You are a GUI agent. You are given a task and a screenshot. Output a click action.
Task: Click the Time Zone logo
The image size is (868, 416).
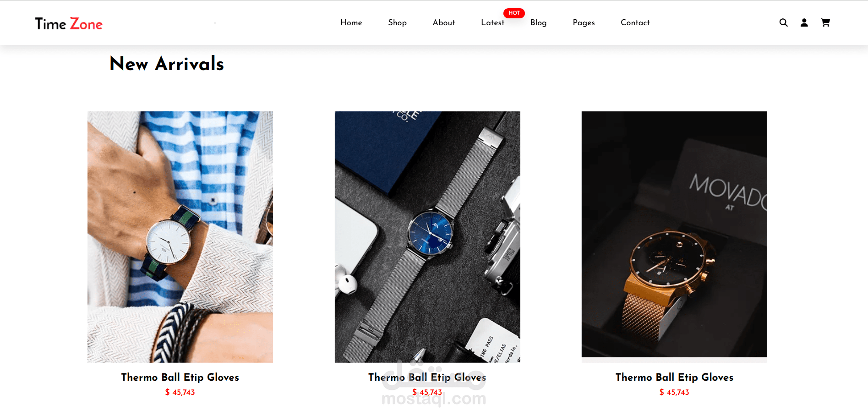(x=69, y=24)
